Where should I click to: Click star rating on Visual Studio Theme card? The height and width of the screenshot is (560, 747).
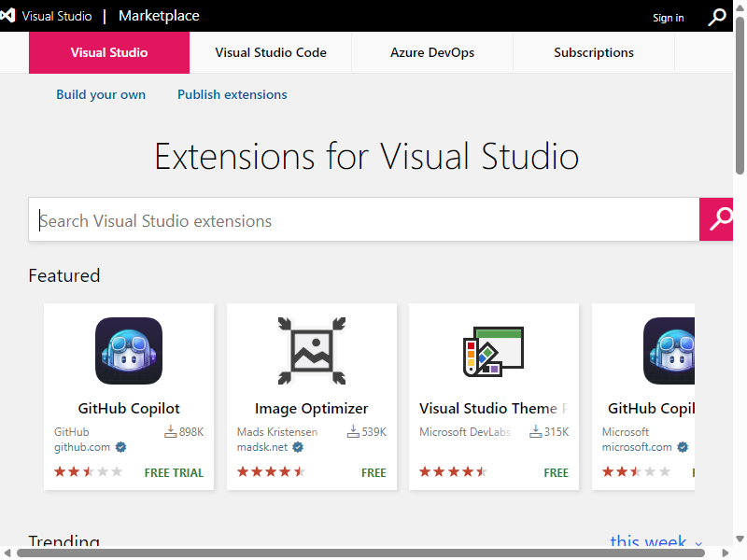[454, 472]
